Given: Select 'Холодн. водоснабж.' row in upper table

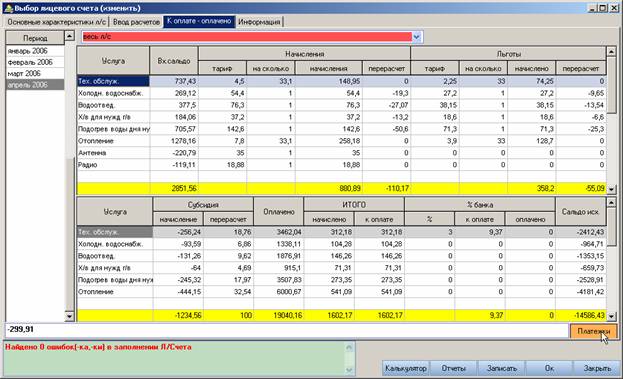Looking at the screenshot, I should tap(342, 93).
